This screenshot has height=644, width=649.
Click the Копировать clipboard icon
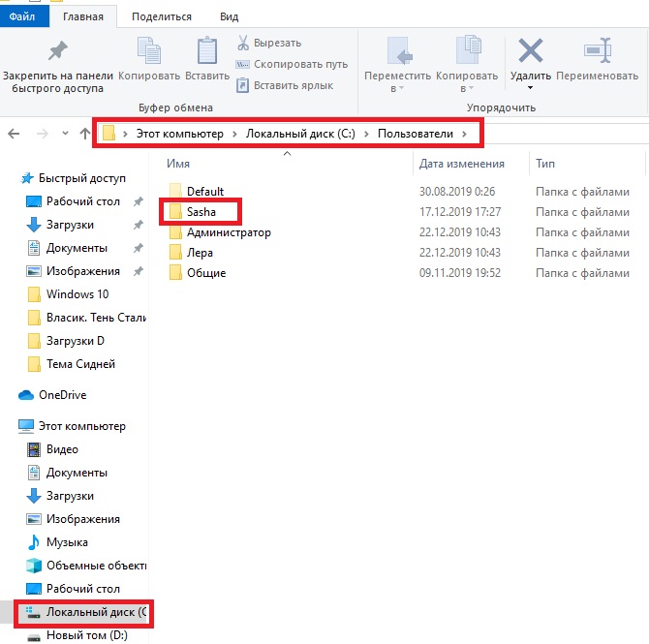coord(149,50)
